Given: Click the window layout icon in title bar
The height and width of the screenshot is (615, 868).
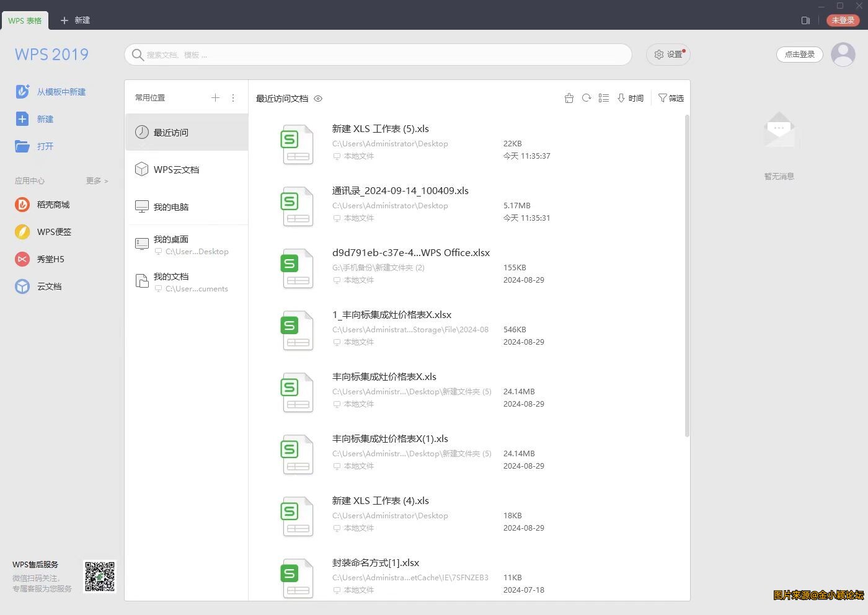Looking at the screenshot, I should (805, 20).
